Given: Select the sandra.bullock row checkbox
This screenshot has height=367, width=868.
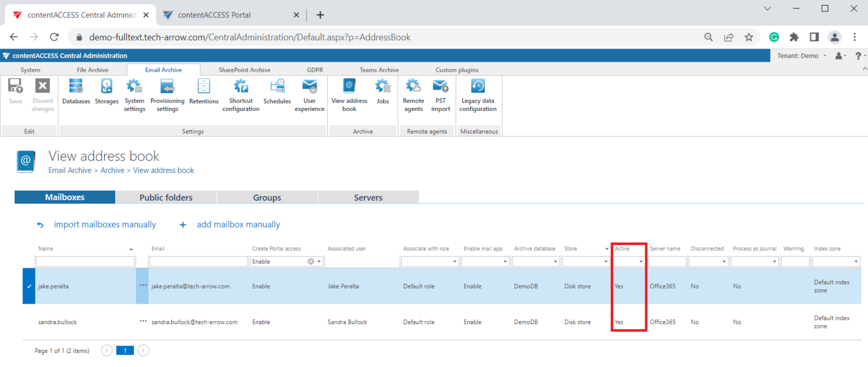Looking at the screenshot, I should click(x=28, y=322).
